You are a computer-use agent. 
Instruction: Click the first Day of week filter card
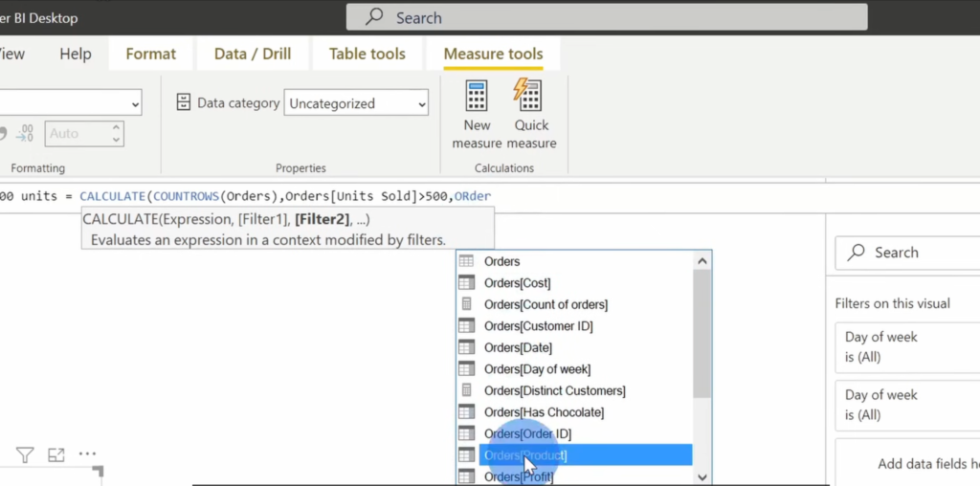coord(907,347)
